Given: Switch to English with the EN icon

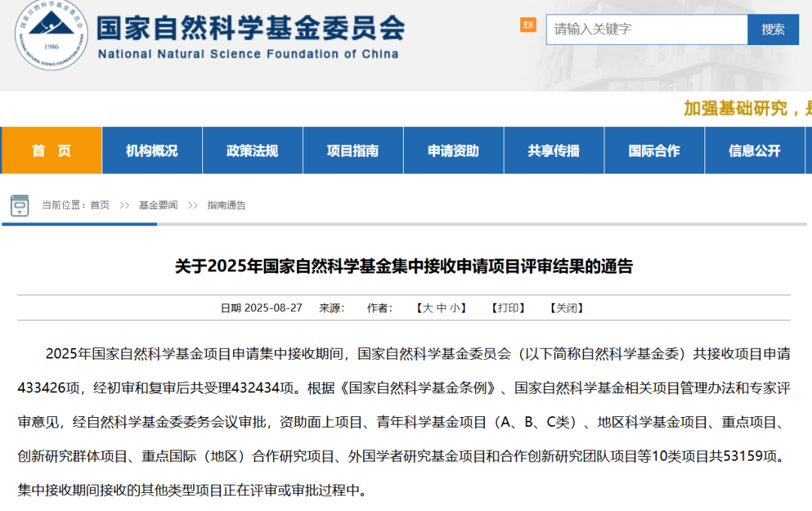Looking at the screenshot, I should (529, 25).
